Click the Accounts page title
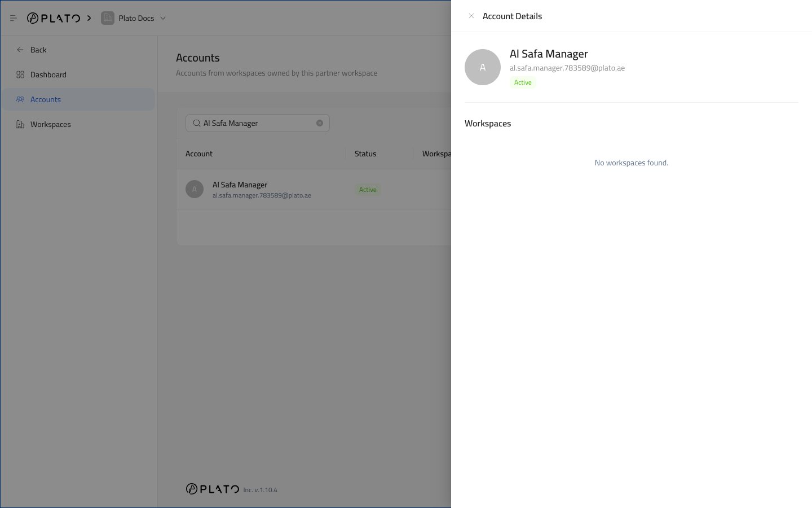The image size is (812, 508). [x=198, y=58]
